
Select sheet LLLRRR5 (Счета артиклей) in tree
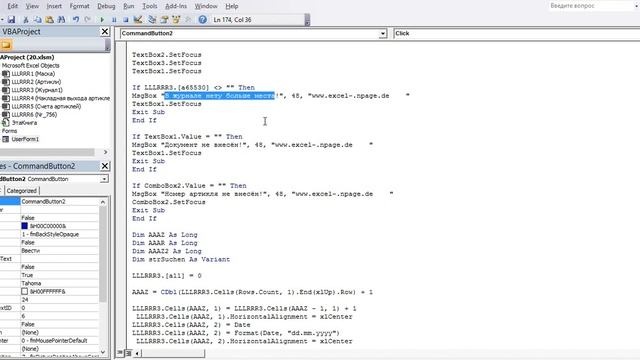tap(46, 106)
